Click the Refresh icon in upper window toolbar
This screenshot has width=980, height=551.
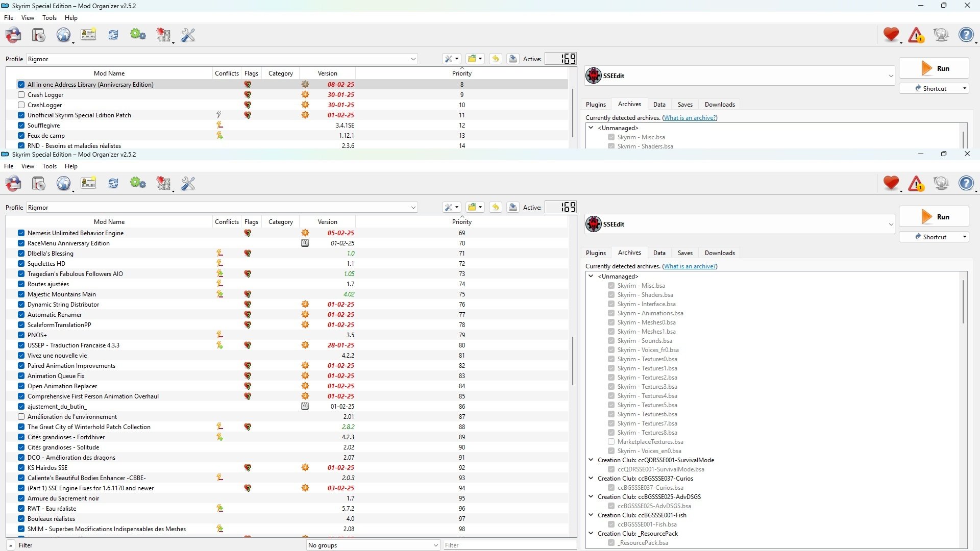point(113,35)
